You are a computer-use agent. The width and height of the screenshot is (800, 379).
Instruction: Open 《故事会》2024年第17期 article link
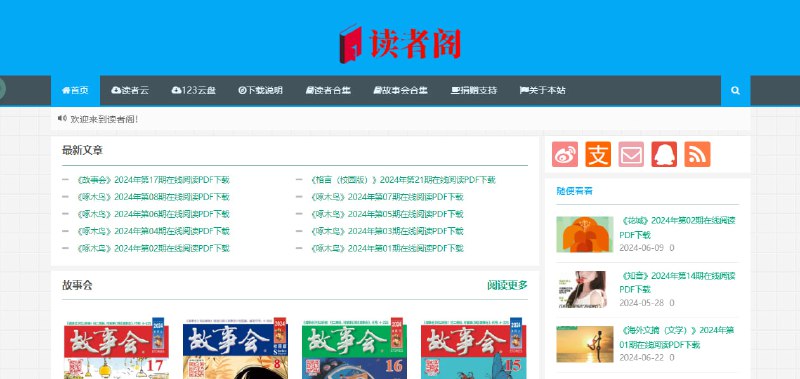153,180
